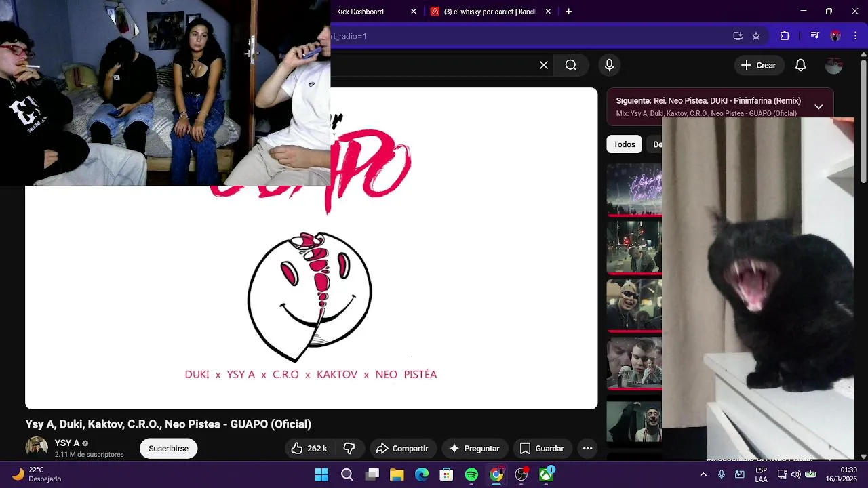
Task: Dislike the video with thumbs down
Action: click(x=349, y=448)
